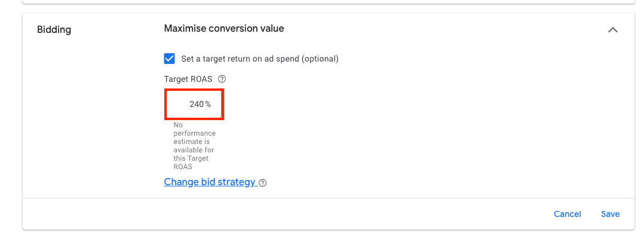Cancel the bidding changes
Screen dimensions: 644x242
(x=567, y=214)
